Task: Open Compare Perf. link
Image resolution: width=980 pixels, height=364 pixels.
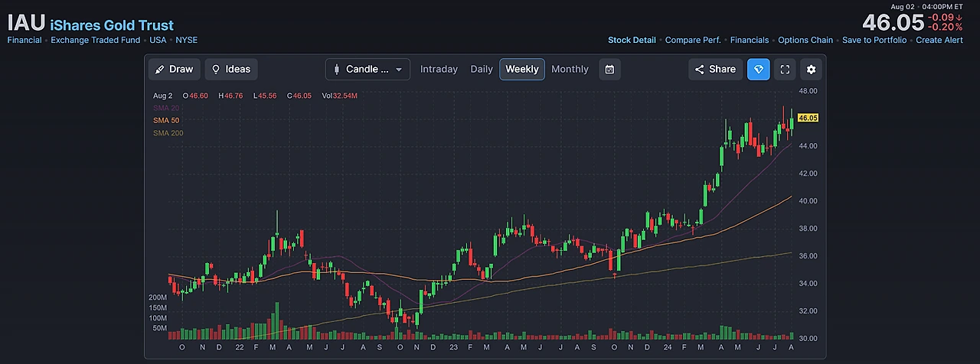Action: point(693,40)
